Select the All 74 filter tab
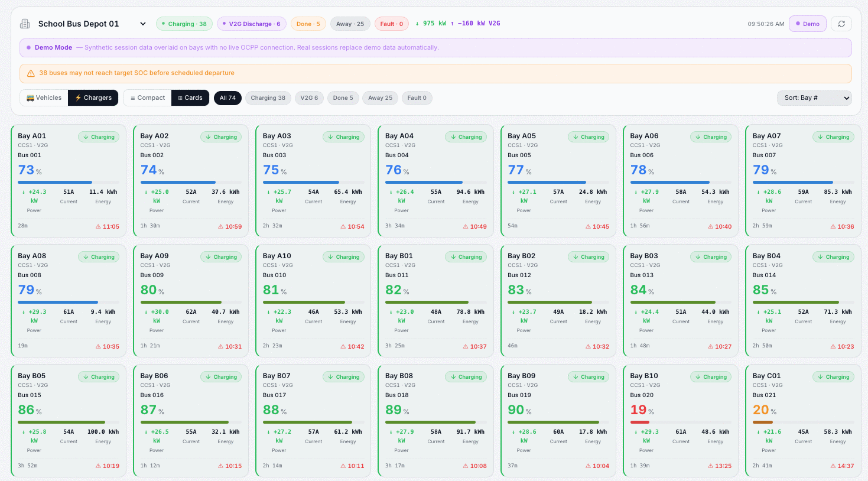Image resolution: width=868 pixels, height=481 pixels. point(227,98)
